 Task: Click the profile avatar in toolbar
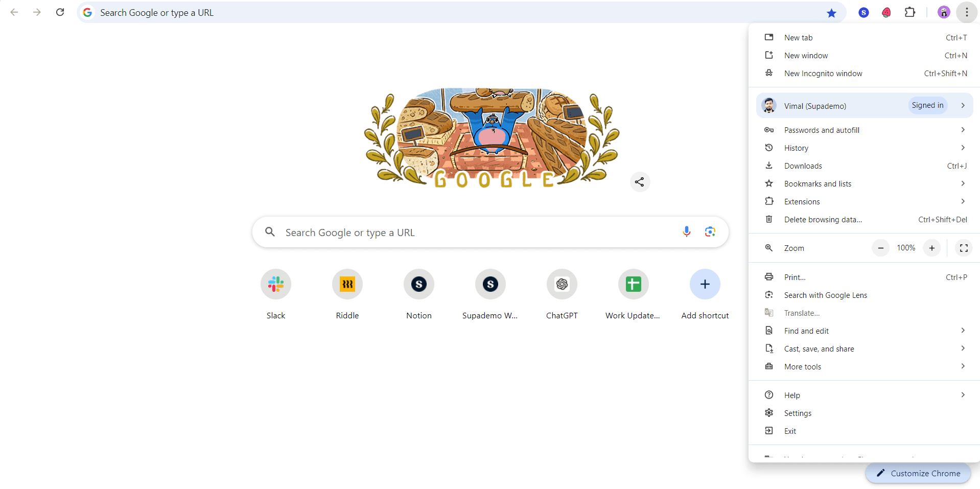944,12
